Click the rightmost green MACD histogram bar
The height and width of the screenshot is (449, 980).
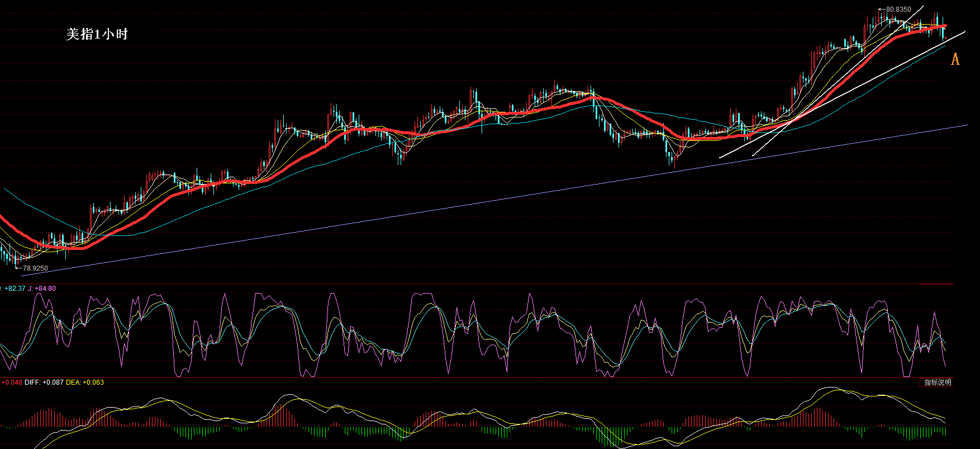point(946,431)
